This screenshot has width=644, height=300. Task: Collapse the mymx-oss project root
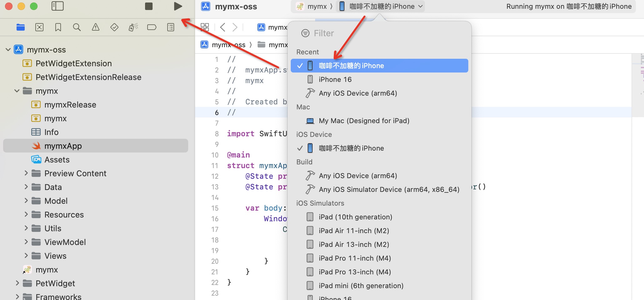(8, 50)
